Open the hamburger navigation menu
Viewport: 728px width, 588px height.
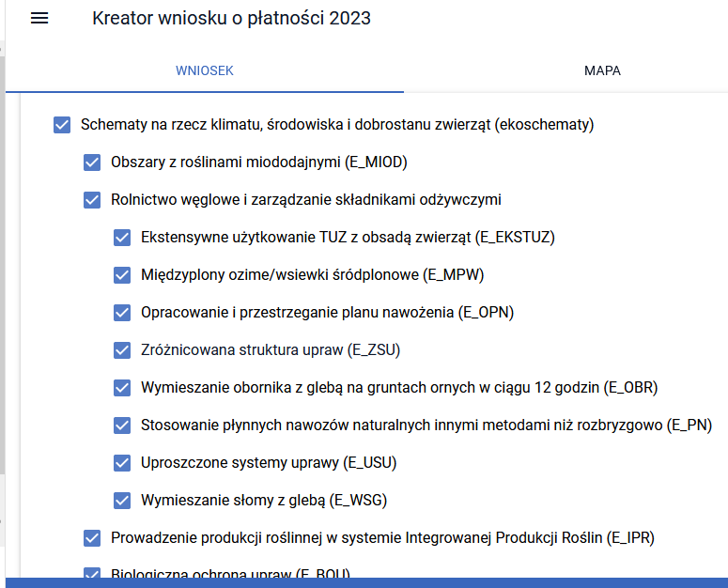[x=39, y=19]
